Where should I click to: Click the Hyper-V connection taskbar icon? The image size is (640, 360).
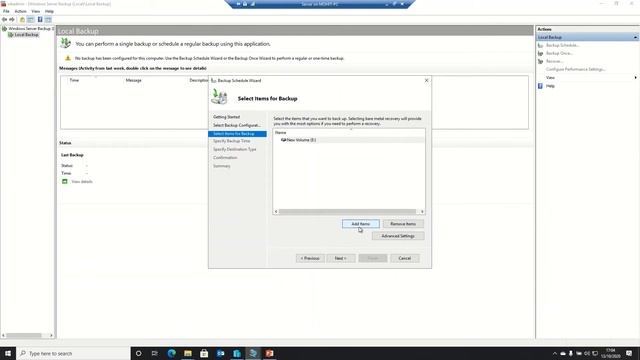click(253, 353)
